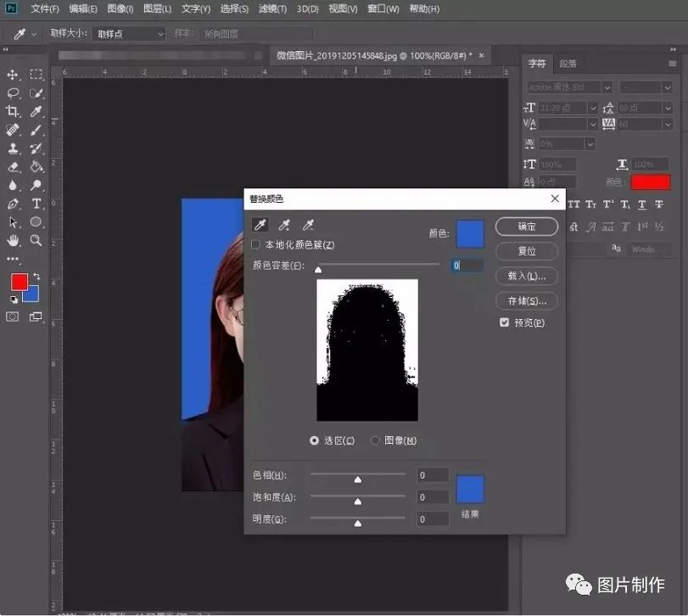
Task: Click the subtract-from-sample eyedropper in dialog
Action: [309, 225]
